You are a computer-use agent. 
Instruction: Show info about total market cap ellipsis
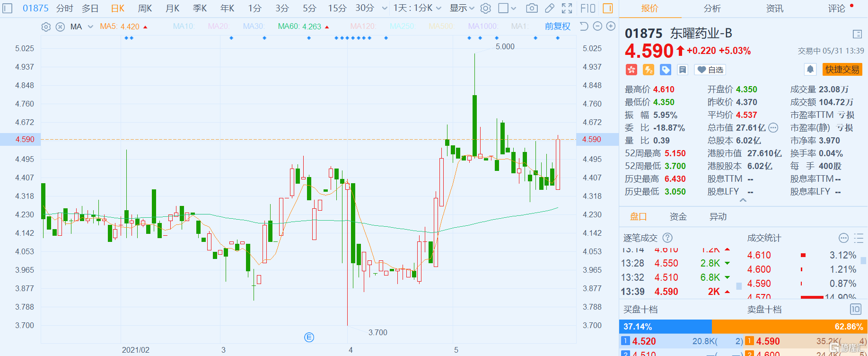tap(773, 128)
